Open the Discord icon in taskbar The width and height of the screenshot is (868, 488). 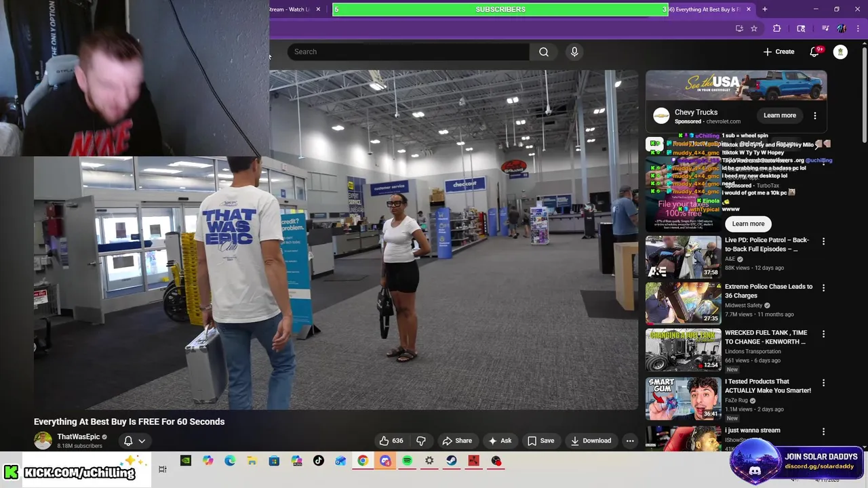pos(385,461)
